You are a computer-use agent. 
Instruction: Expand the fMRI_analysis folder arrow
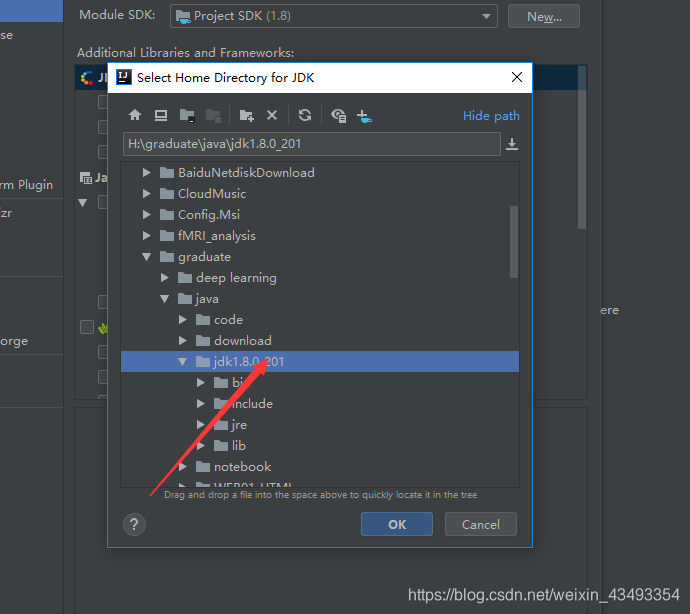tap(147, 236)
